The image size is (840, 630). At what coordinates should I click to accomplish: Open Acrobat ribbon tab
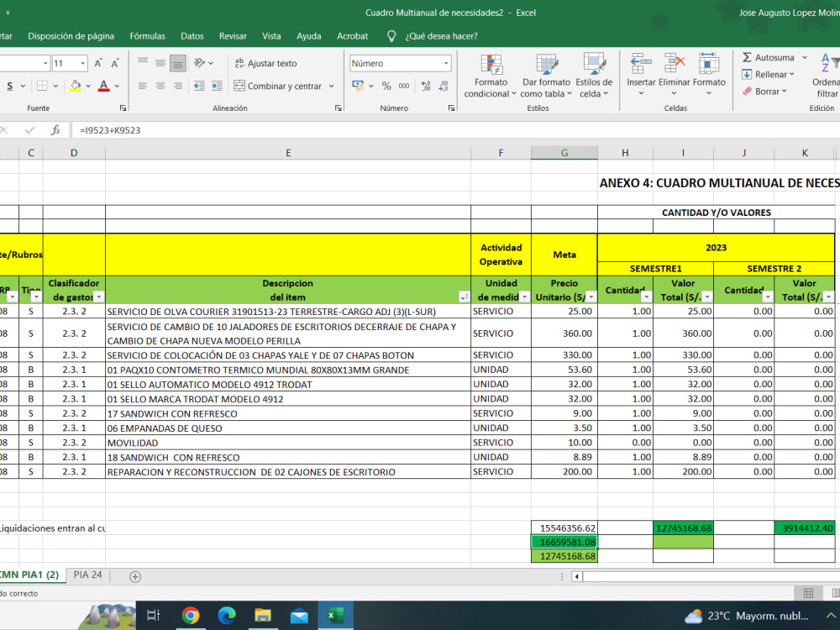(352, 36)
